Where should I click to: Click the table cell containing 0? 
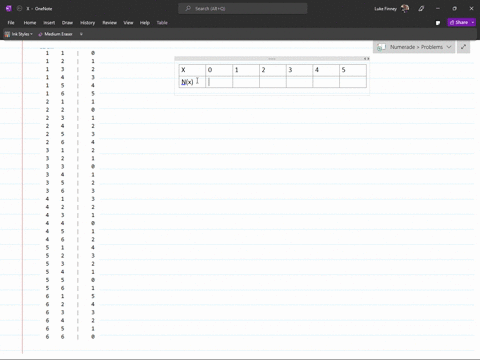tap(219, 70)
